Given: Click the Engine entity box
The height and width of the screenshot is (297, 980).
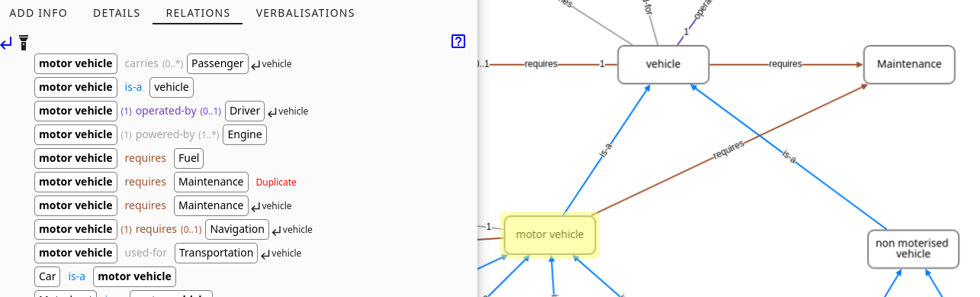Looking at the screenshot, I should [x=245, y=134].
